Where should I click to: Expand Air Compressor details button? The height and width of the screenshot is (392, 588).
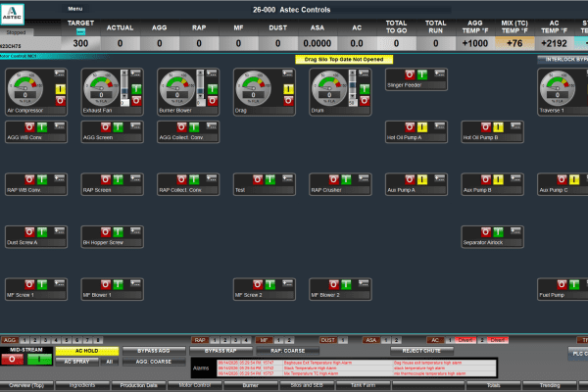click(59, 73)
